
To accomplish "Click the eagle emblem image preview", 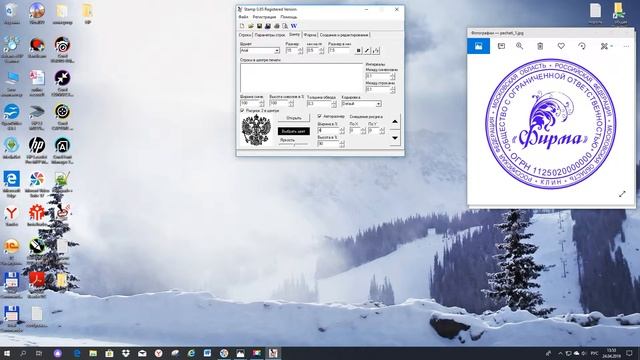I will (x=256, y=130).
